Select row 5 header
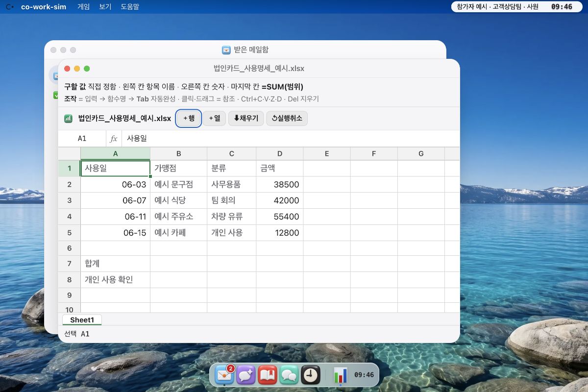 pyautogui.click(x=69, y=233)
